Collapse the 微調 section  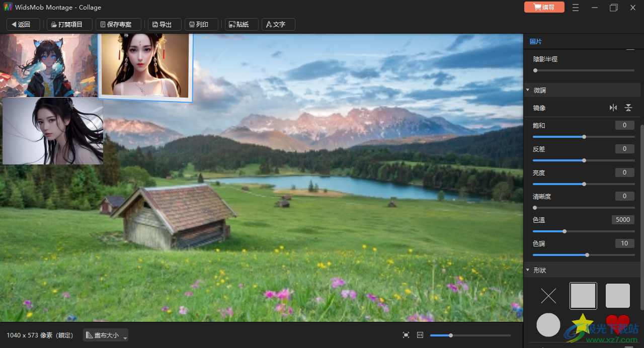click(528, 90)
